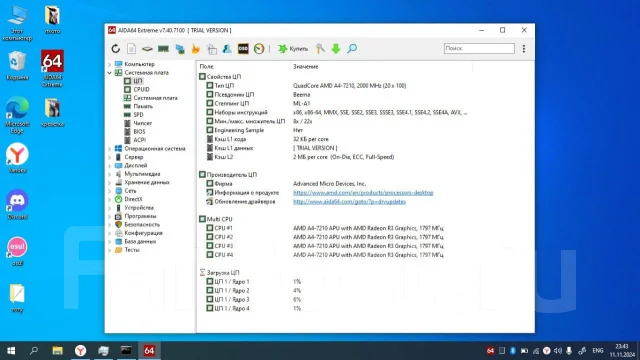Select Чипсет in the tree
The height and width of the screenshot is (360, 640).
[x=142, y=123]
